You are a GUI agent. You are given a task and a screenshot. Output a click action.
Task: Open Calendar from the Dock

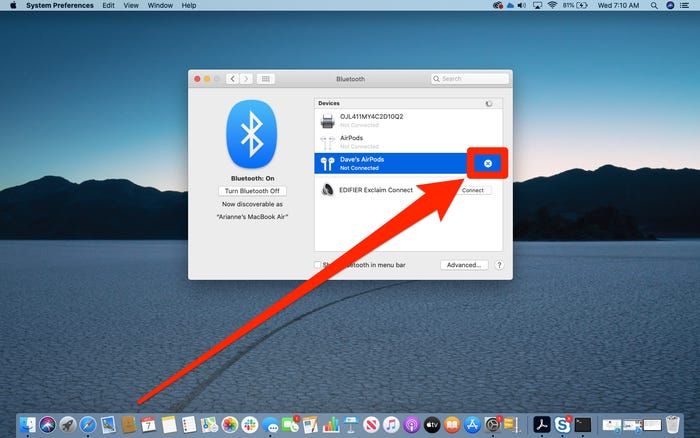tap(148, 425)
